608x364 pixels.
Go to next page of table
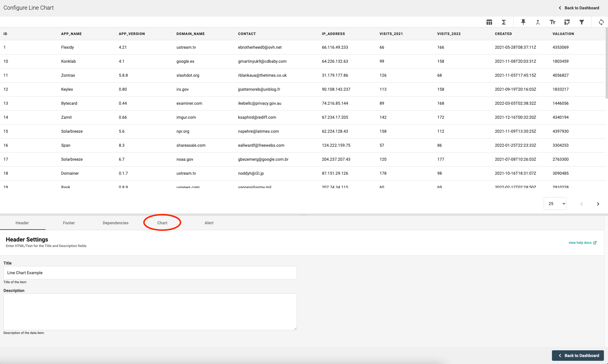click(598, 204)
